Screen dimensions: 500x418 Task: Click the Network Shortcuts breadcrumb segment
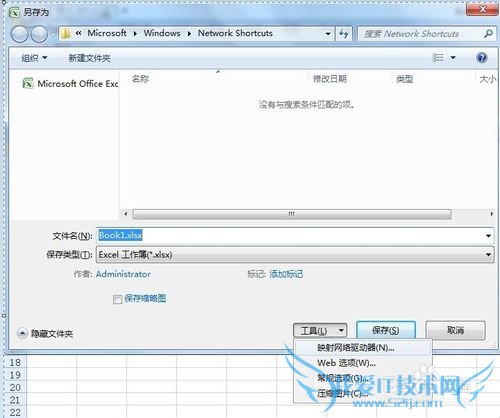(235, 33)
